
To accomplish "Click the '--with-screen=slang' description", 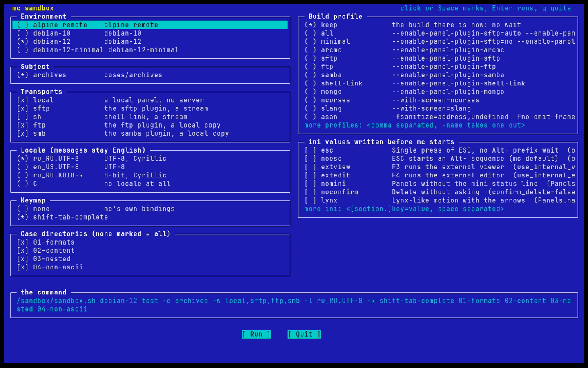I will pyautogui.click(x=432, y=108).
